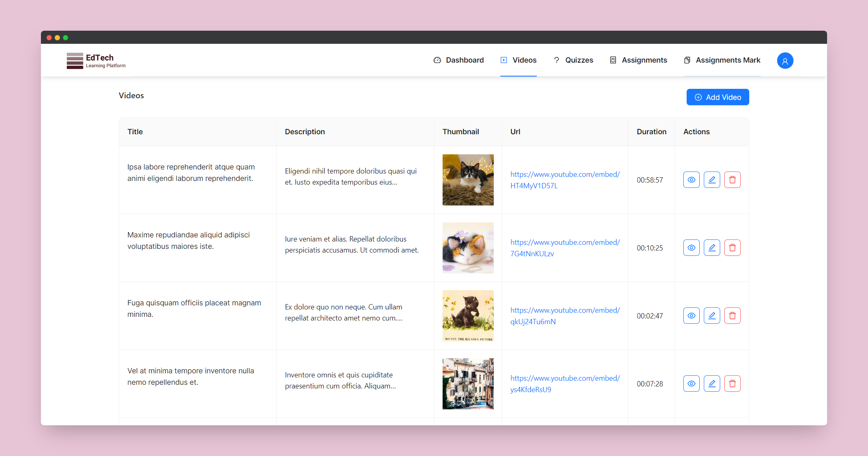Switch to the Quizzes tab
868x456 pixels.
[x=573, y=60]
